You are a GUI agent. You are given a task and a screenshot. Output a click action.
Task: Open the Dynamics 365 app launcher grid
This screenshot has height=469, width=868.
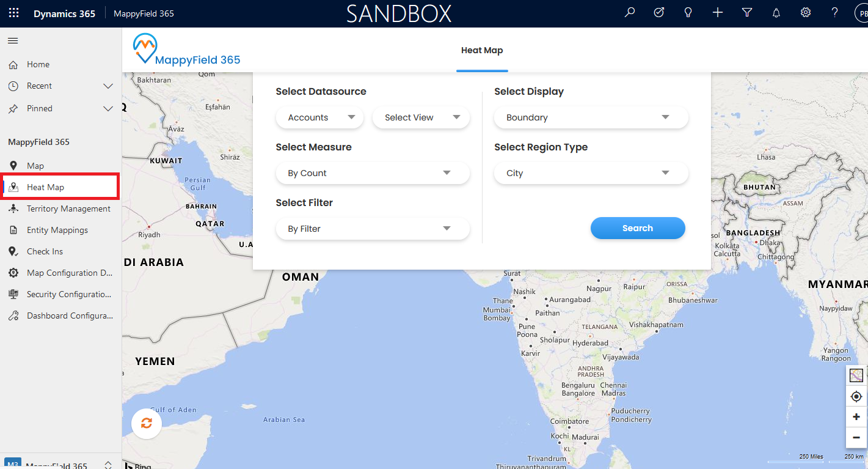pyautogui.click(x=13, y=13)
